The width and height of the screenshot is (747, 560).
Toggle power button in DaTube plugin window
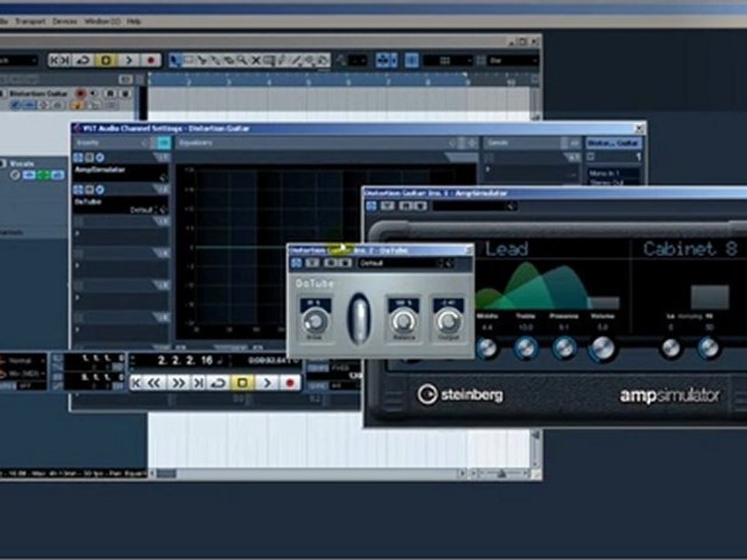click(x=296, y=263)
